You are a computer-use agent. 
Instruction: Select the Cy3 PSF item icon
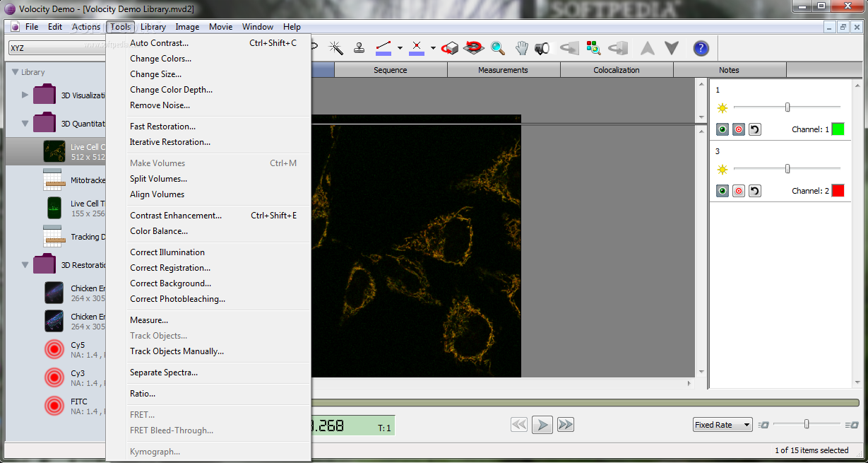click(54, 377)
